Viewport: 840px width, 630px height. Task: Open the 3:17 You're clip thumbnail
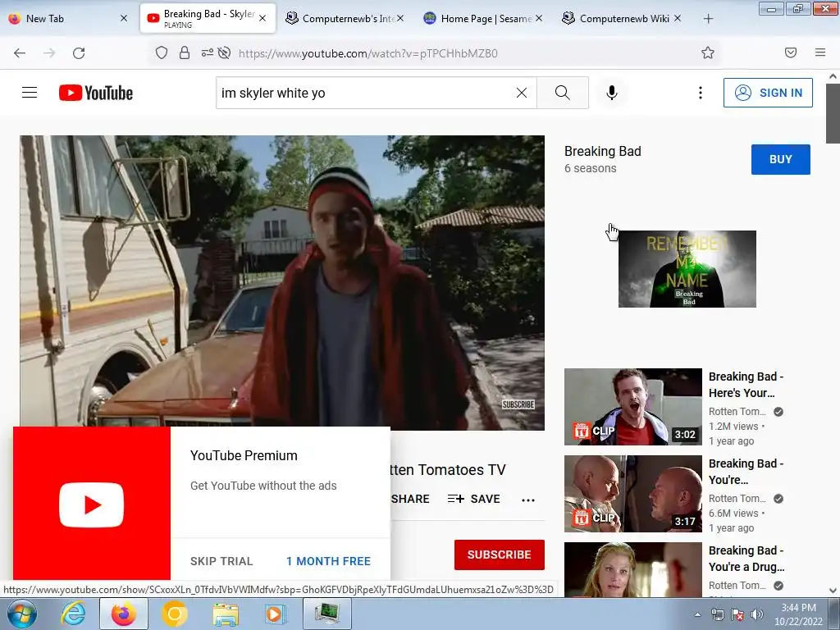click(x=632, y=493)
